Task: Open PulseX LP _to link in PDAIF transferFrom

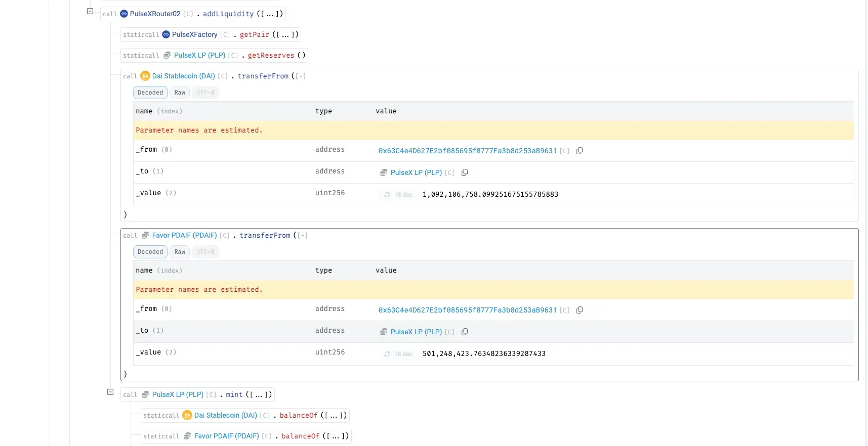Action: (416, 332)
